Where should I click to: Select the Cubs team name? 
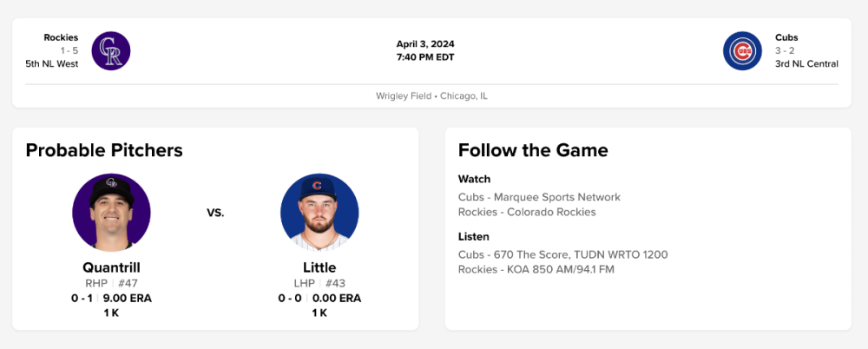click(786, 37)
